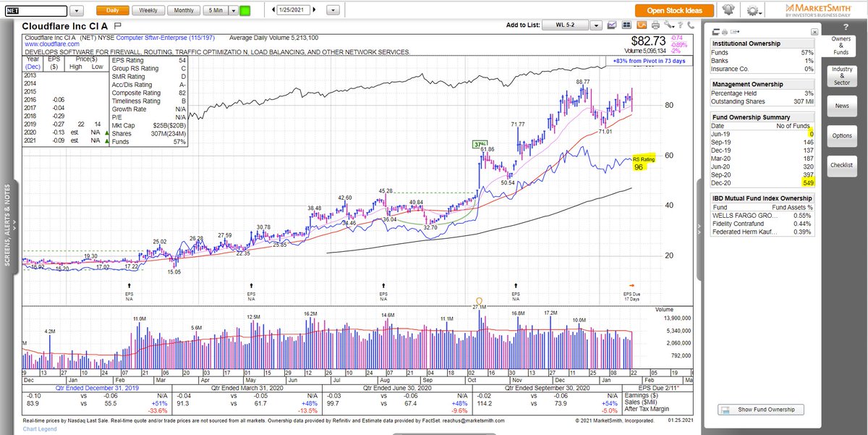This screenshot has width=868, height=435.
Task: Print the chart using the toolbar printer icon
Action: pos(655,25)
